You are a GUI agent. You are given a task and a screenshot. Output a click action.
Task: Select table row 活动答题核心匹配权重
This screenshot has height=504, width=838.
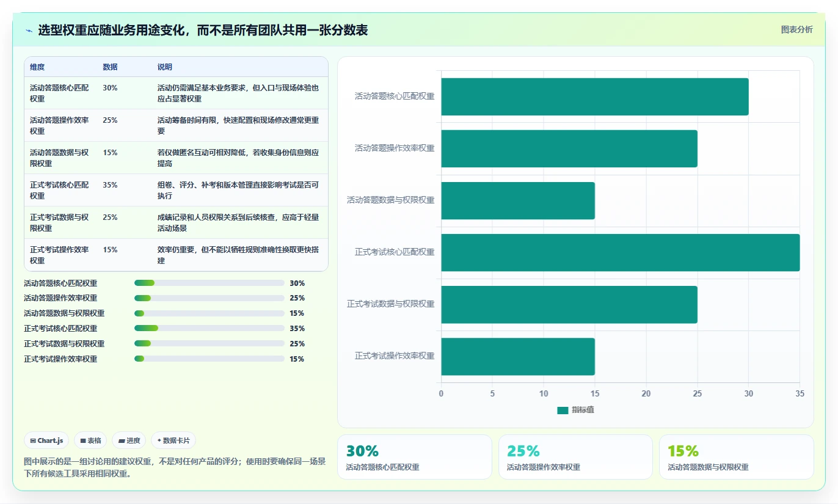(176, 93)
